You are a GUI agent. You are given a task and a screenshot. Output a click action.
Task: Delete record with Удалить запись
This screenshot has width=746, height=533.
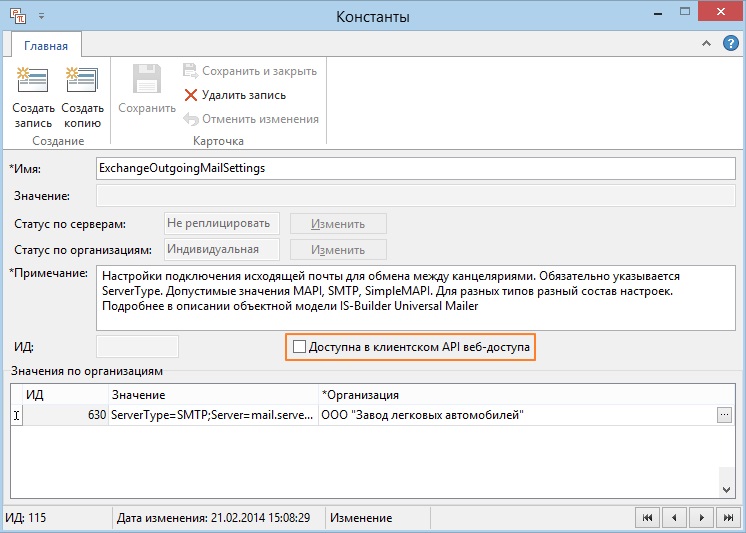pyautogui.click(x=235, y=95)
